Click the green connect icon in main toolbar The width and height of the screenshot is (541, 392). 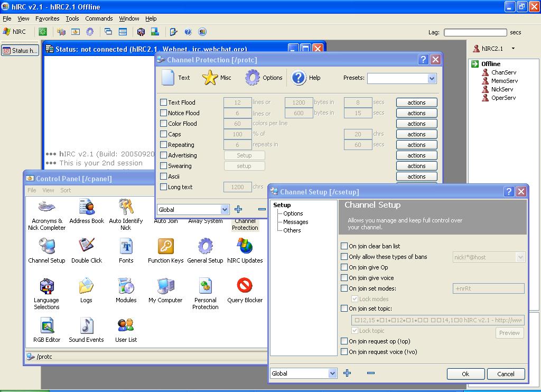click(42, 32)
